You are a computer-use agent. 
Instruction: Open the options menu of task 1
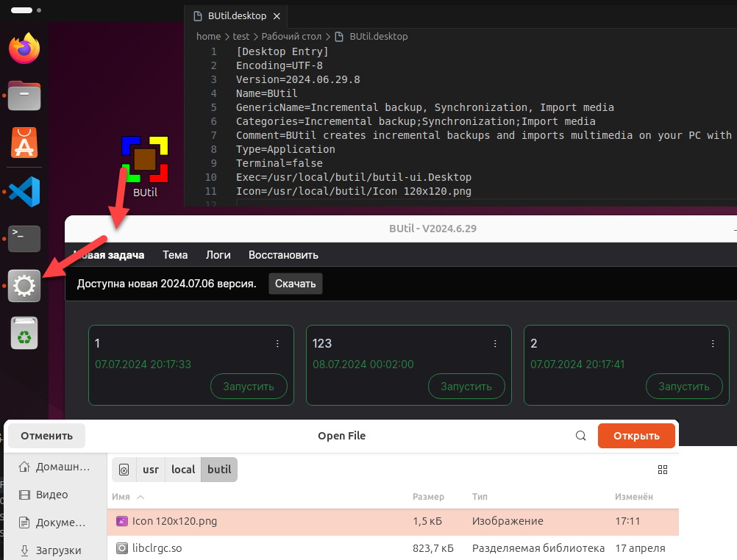[277, 343]
